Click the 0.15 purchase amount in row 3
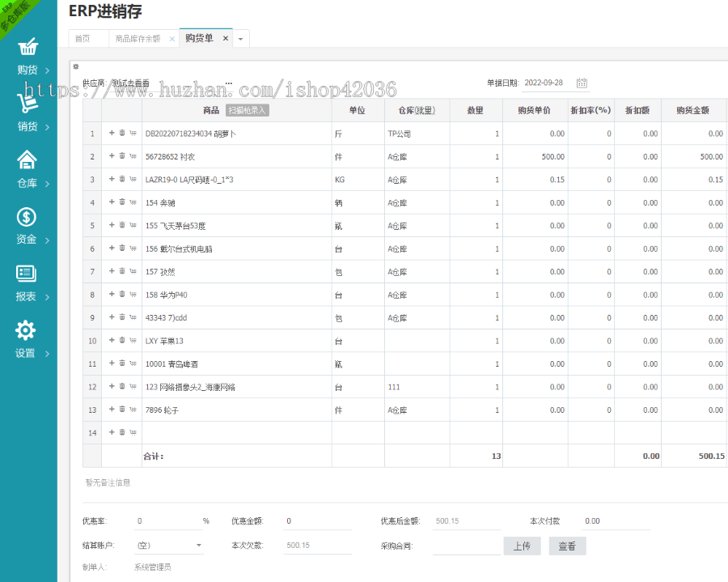Viewport: 728px width, 582px height. tap(694, 180)
